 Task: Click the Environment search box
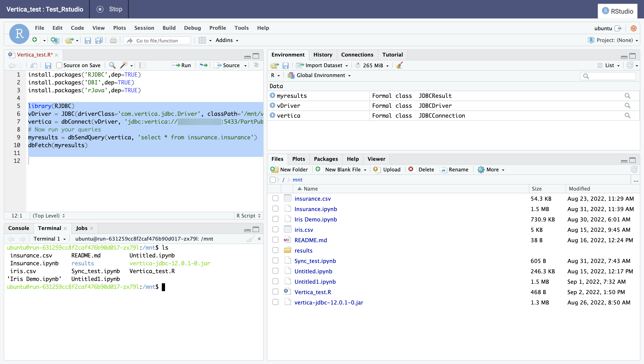pyautogui.click(x=608, y=76)
